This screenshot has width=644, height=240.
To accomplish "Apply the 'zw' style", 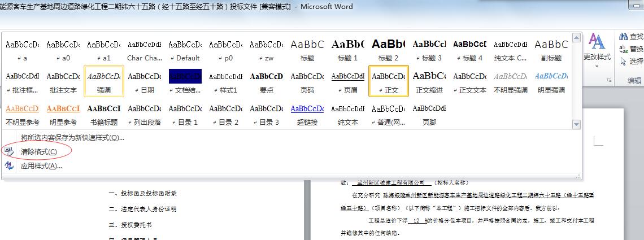I will pos(267,49).
